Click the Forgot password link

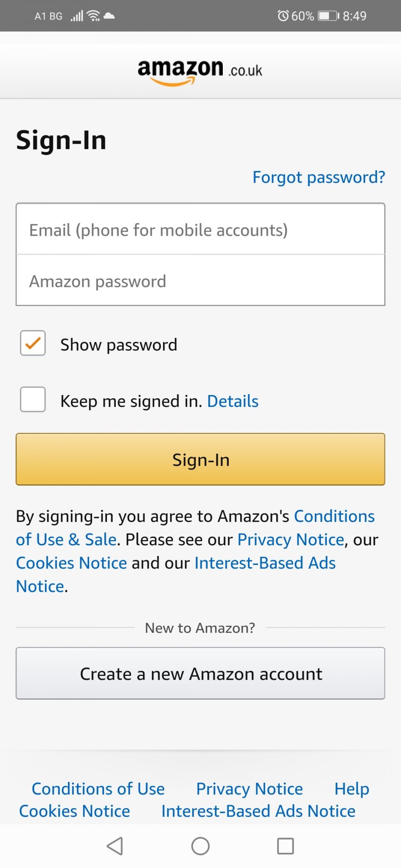tap(319, 177)
